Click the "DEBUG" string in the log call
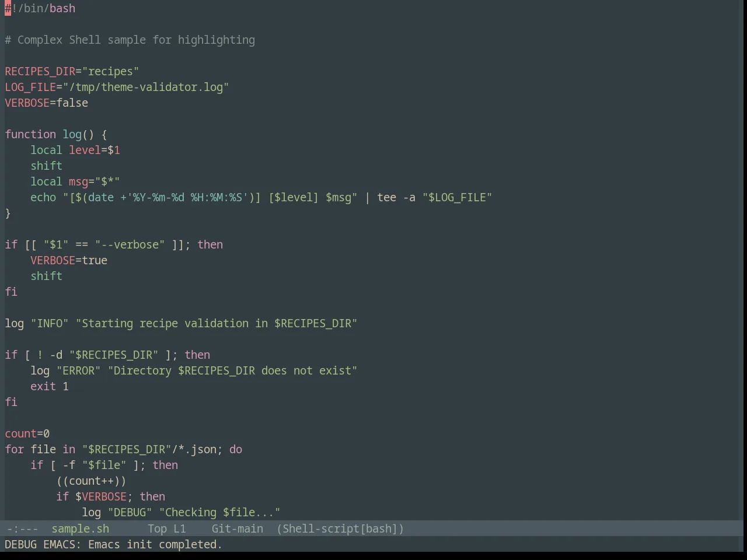 pyautogui.click(x=130, y=512)
